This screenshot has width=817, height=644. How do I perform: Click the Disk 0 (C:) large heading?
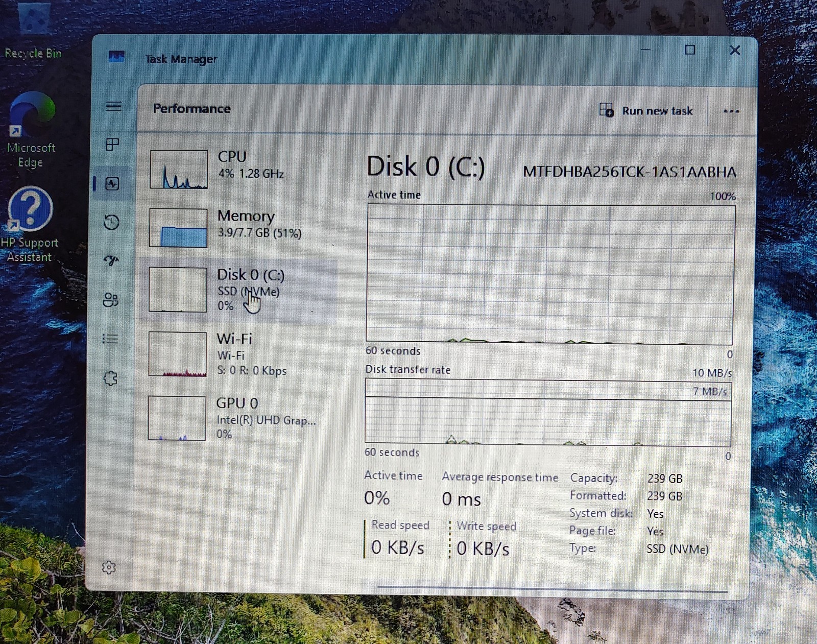426,166
